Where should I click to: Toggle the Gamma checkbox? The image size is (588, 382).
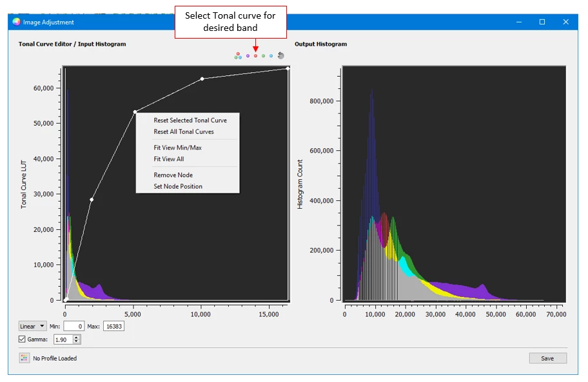click(x=23, y=339)
